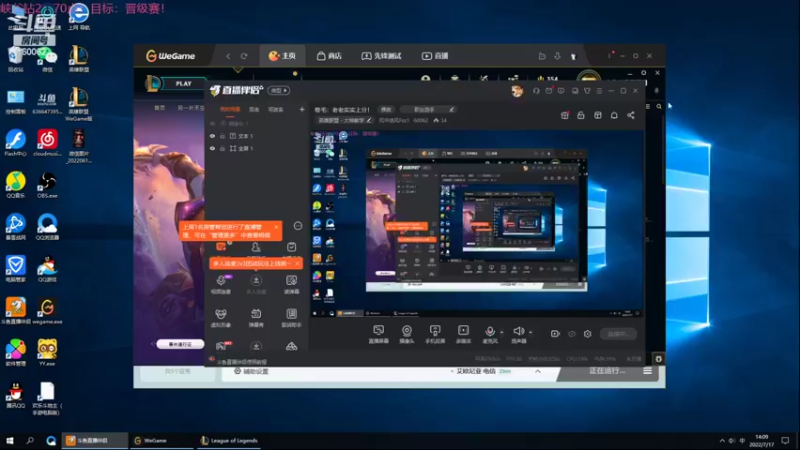This screenshot has height=450, width=800.
Task: Select the 文本 1 source row
Action: 258,136
